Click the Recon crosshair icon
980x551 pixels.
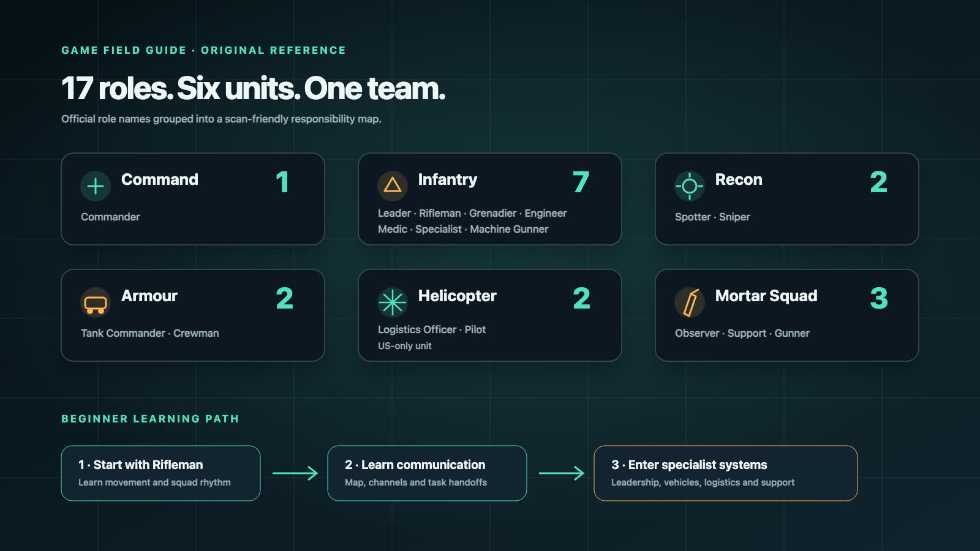pyautogui.click(x=690, y=186)
